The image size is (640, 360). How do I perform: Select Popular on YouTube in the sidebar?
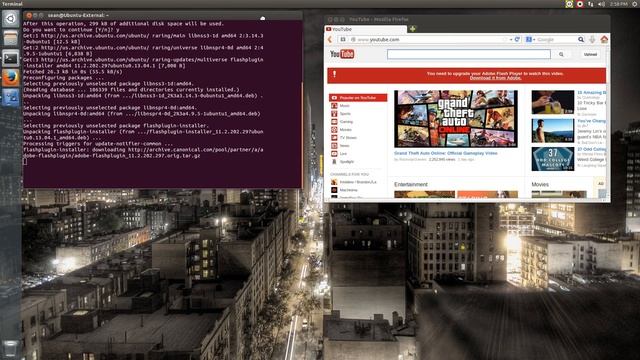click(x=358, y=98)
